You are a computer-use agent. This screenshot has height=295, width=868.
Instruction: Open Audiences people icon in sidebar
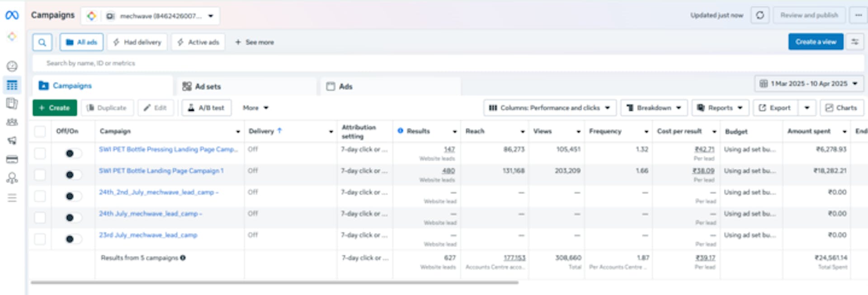[x=12, y=122]
